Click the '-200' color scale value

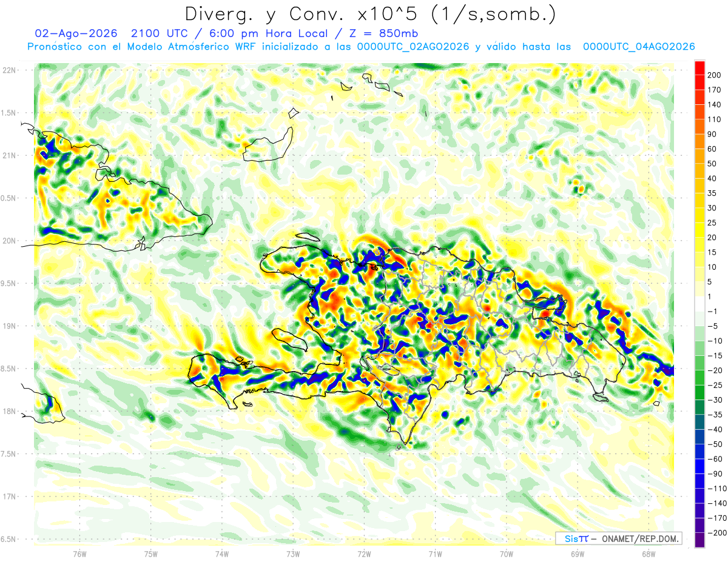click(x=717, y=533)
